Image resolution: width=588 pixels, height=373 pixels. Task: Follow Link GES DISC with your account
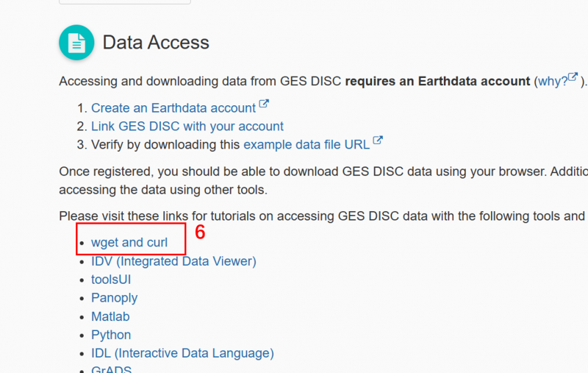point(187,126)
